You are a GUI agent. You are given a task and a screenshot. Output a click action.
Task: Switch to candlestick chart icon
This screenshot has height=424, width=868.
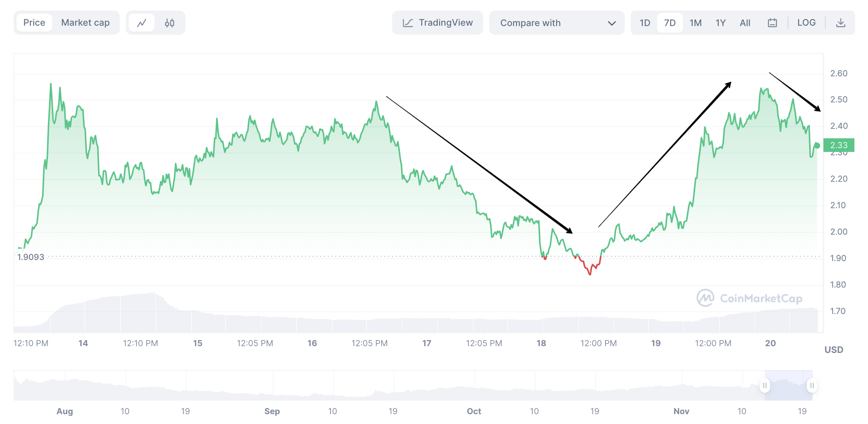170,23
